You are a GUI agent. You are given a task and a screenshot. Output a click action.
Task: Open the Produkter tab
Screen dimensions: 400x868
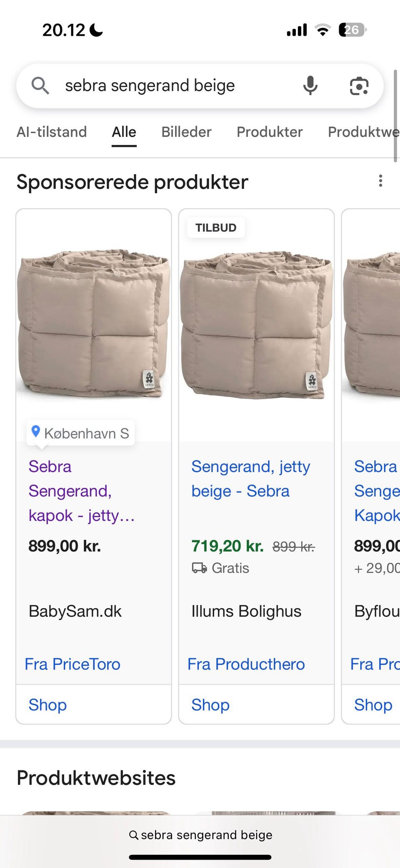pos(270,132)
